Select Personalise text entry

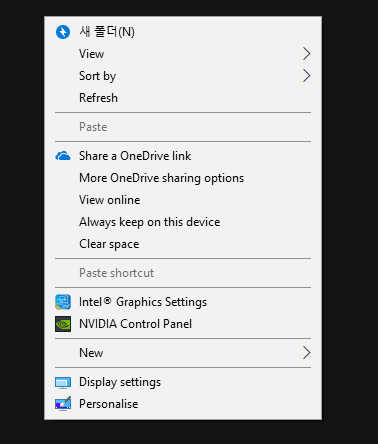[x=109, y=404]
